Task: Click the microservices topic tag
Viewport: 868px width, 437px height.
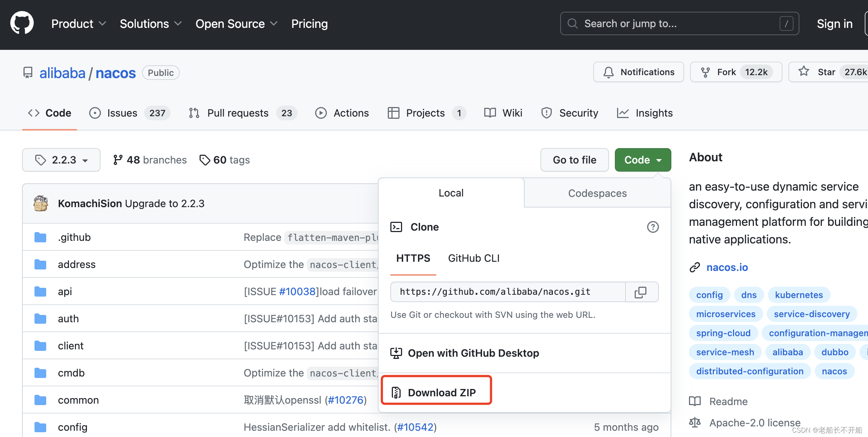Action: 726,314
